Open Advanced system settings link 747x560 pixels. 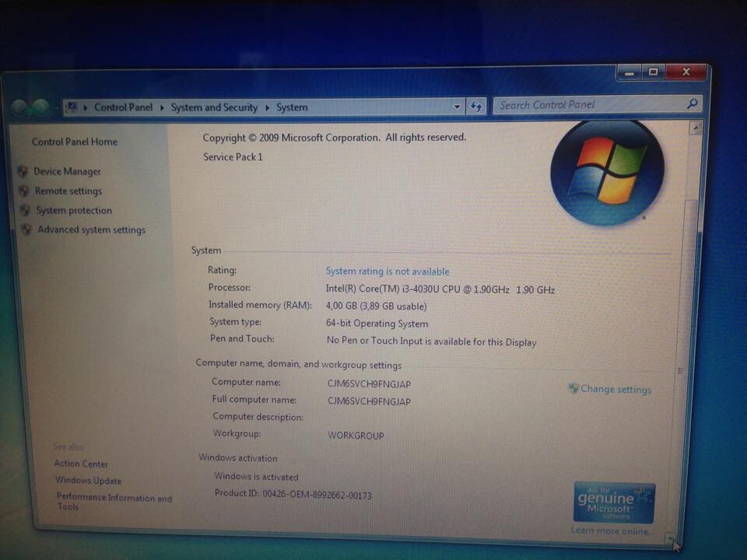pyautogui.click(x=92, y=230)
